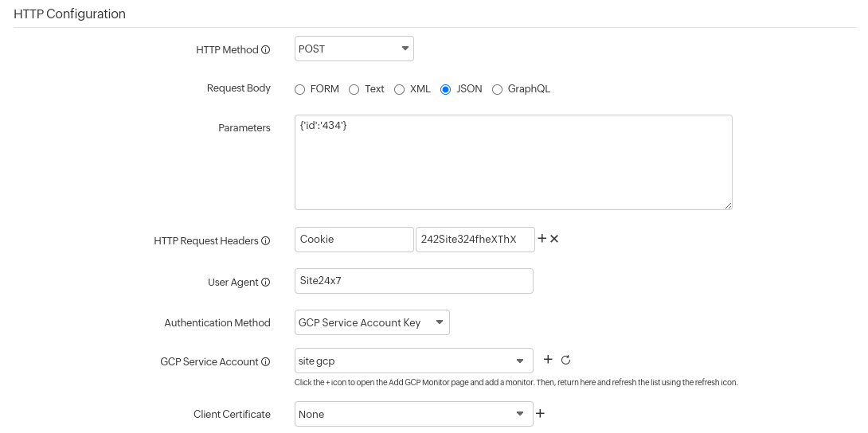Expand the Authentication Method dropdown
Viewport: 868px width, 433px height.
click(371, 322)
